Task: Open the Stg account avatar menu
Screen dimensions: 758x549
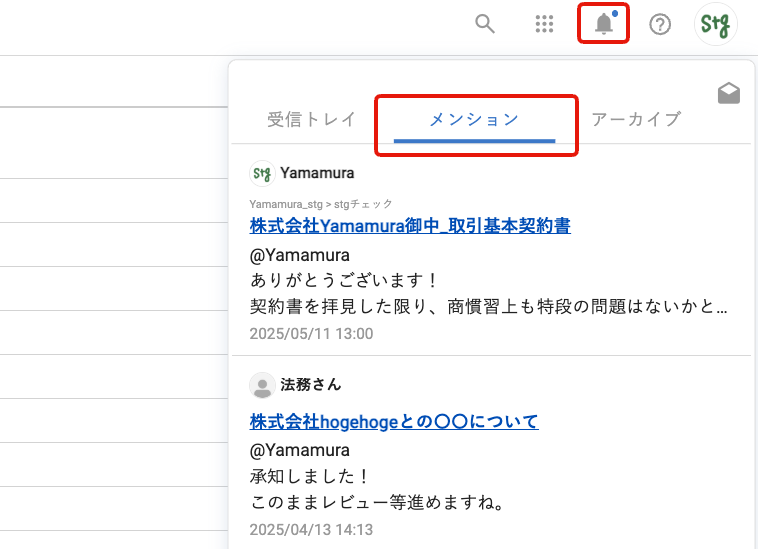Action: click(x=715, y=24)
